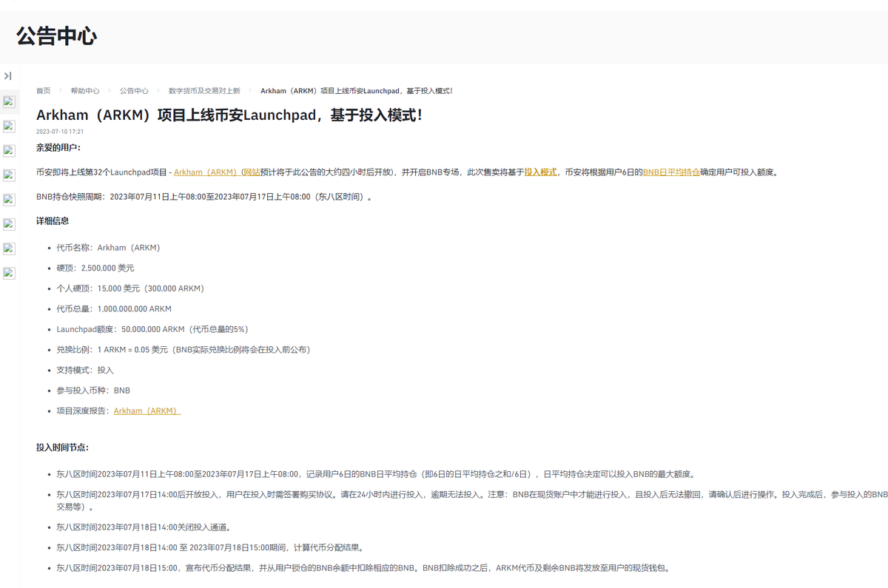Click the 个人硬顶：15,000 美元 bullet
Viewport: 888px width, 588px height.
coord(130,288)
